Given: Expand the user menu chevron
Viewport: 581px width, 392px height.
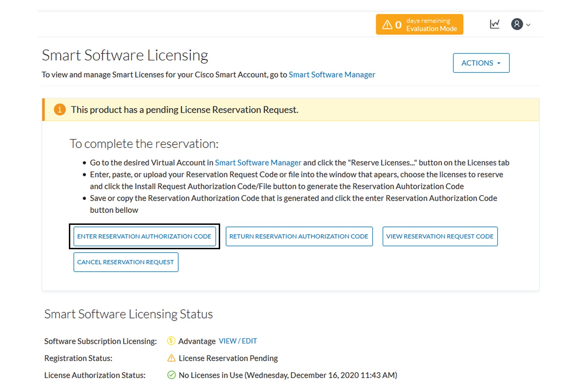Looking at the screenshot, I should click(x=528, y=25).
